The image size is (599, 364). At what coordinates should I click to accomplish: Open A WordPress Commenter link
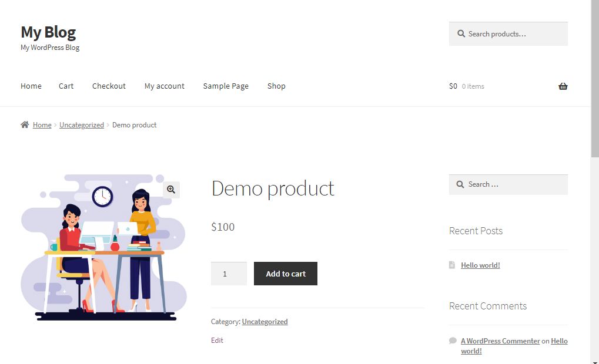click(x=500, y=341)
